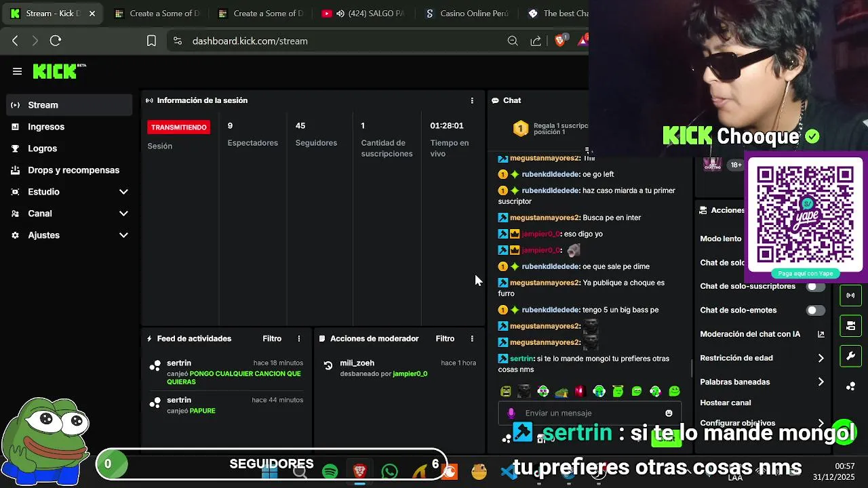868x488 pixels.
Task: Click the broadcast signal icon in right sidebar
Action: [850, 296]
